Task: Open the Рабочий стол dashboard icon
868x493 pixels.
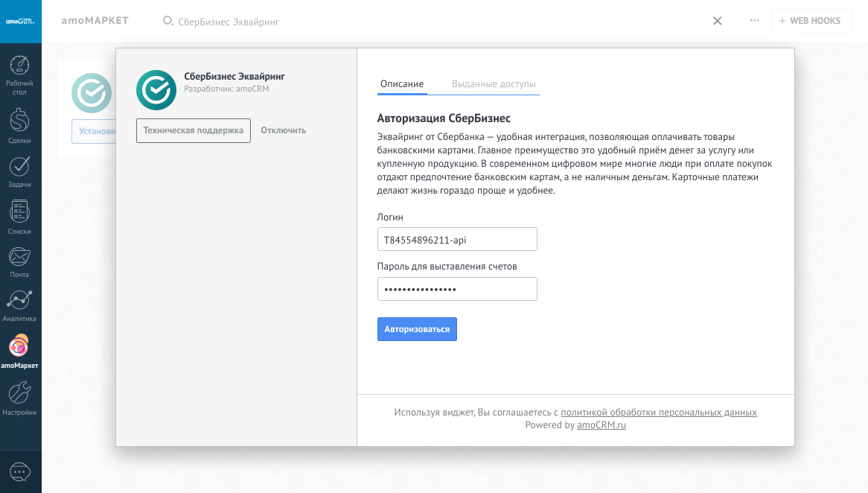Action: (x=20, y=66)
